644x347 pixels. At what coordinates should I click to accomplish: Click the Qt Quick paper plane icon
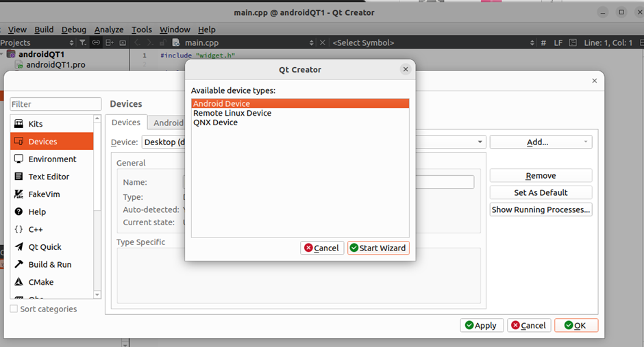pyautogui.click(x=19, y=246)
